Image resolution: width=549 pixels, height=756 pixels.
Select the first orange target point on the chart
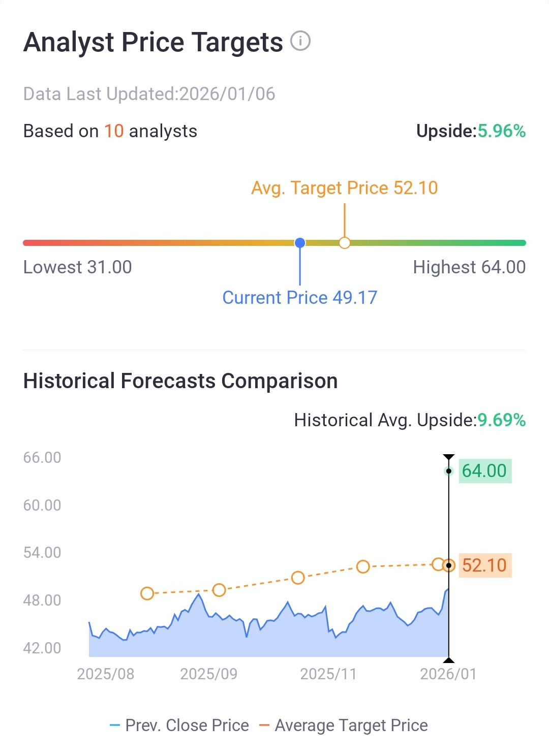pos(147,593)
